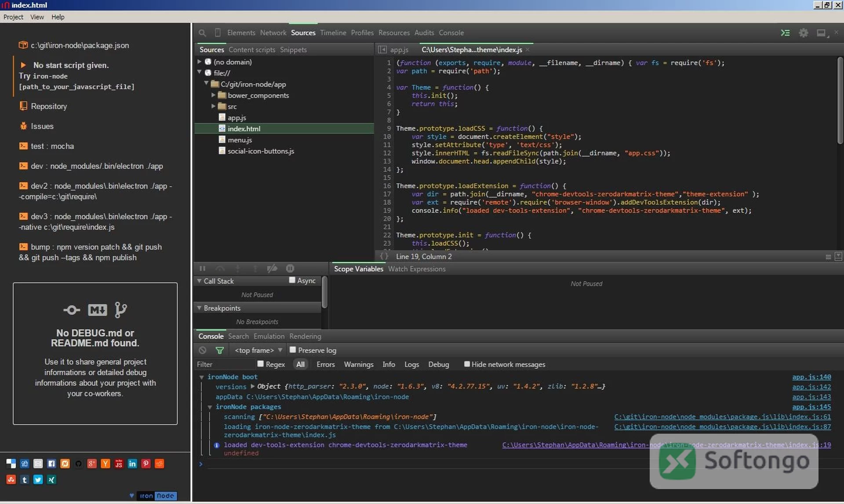Open the Emulation drawer tab

269,336
